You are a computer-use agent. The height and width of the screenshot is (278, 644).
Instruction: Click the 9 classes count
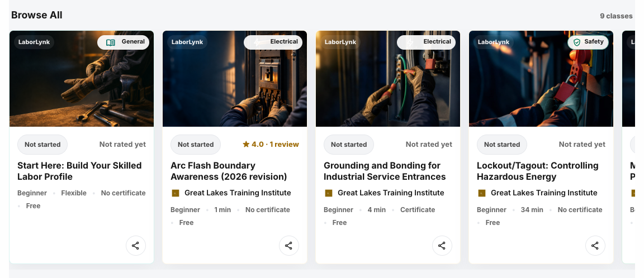pos(616,16)
